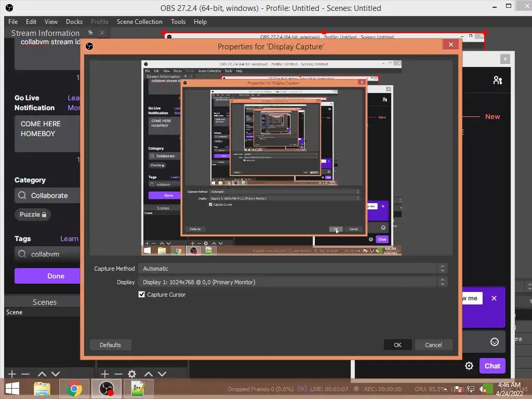
Task: Click the OBS logo in dialog title bar
Action: tap(89, 46)
